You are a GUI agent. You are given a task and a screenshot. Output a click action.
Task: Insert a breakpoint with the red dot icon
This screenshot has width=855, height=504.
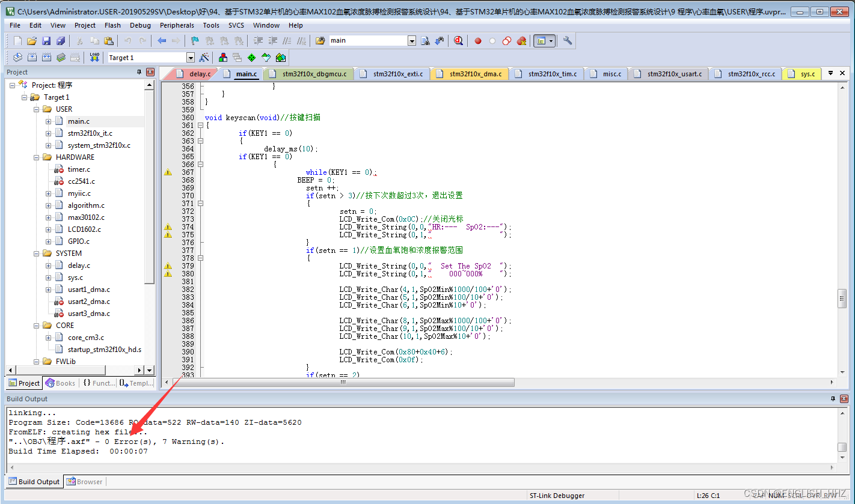tap(478, 41)
